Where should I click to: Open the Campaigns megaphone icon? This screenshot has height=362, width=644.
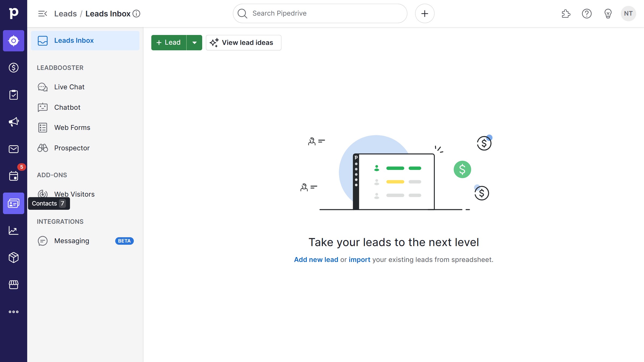[13, 122]
